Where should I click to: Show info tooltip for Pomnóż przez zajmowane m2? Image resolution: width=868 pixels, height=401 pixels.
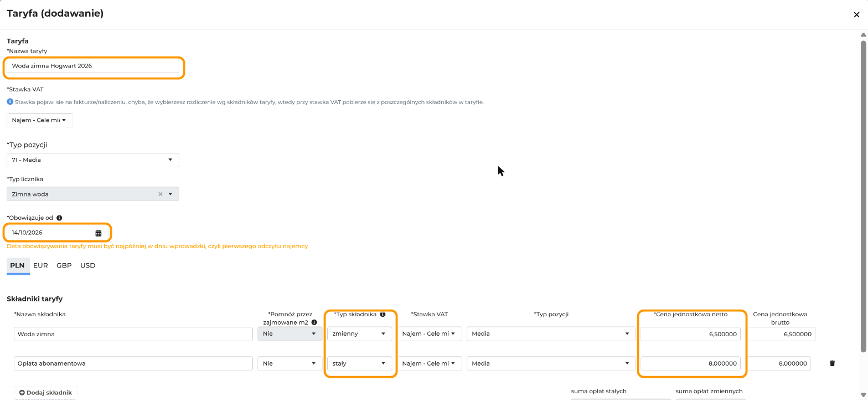[x=314, y=322]
